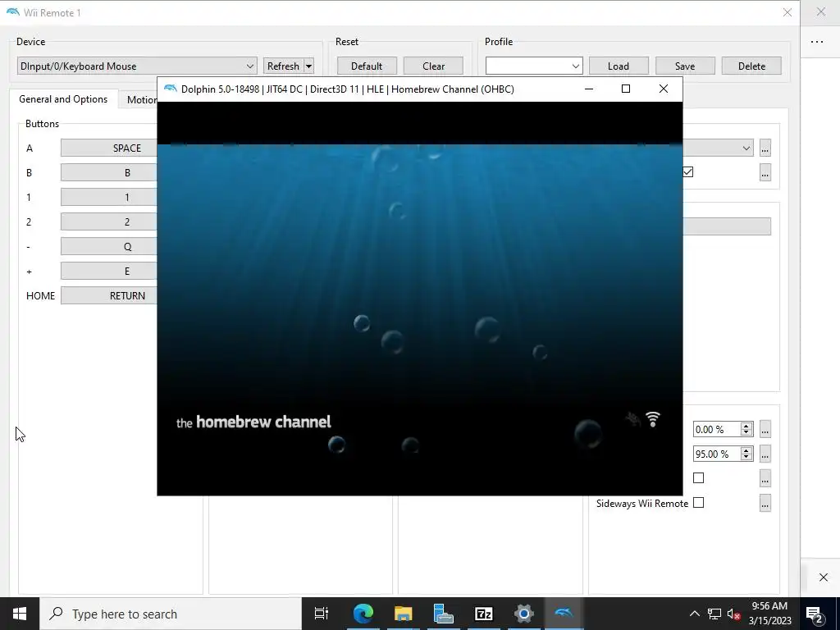Click the ellipsis button next to 95.00 %
Image resolution: width=840 pixels, height=630 pixels.
pyautogui.click(x=765, y=454)
